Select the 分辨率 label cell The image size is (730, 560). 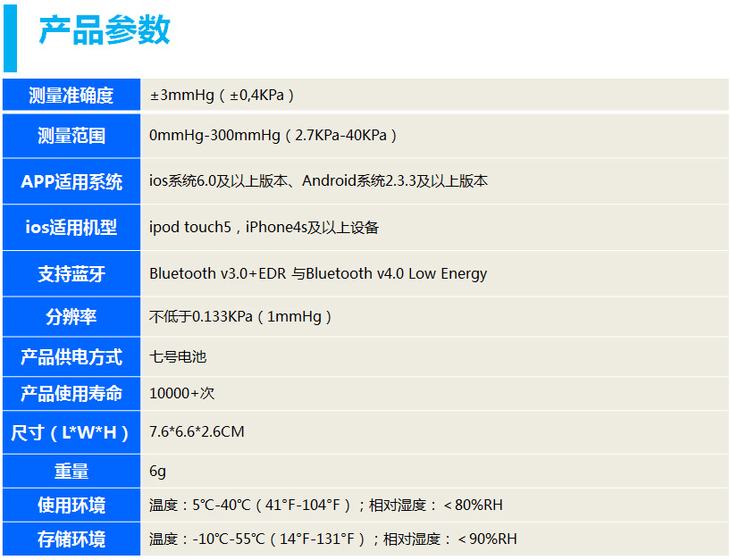coord(71,317)
